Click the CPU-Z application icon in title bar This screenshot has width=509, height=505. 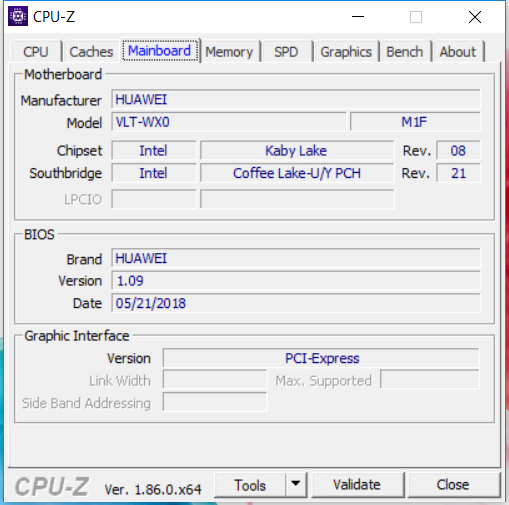tap(18, 16)
